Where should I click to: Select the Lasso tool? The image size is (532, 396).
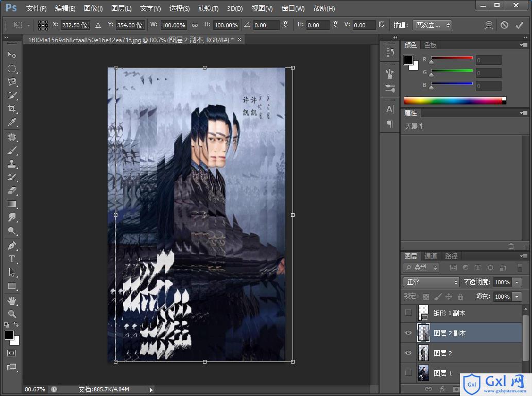11,82
